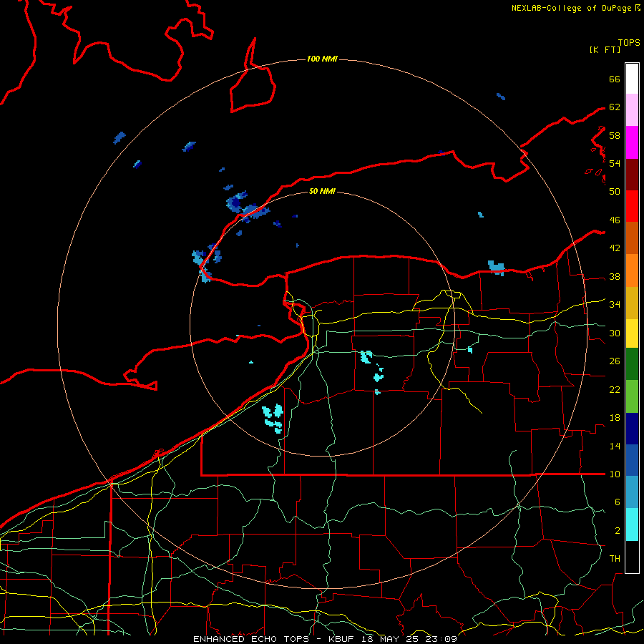Click the black TH threshold legend band
Screen dimensions: 644x644
(x=632, y=557)
